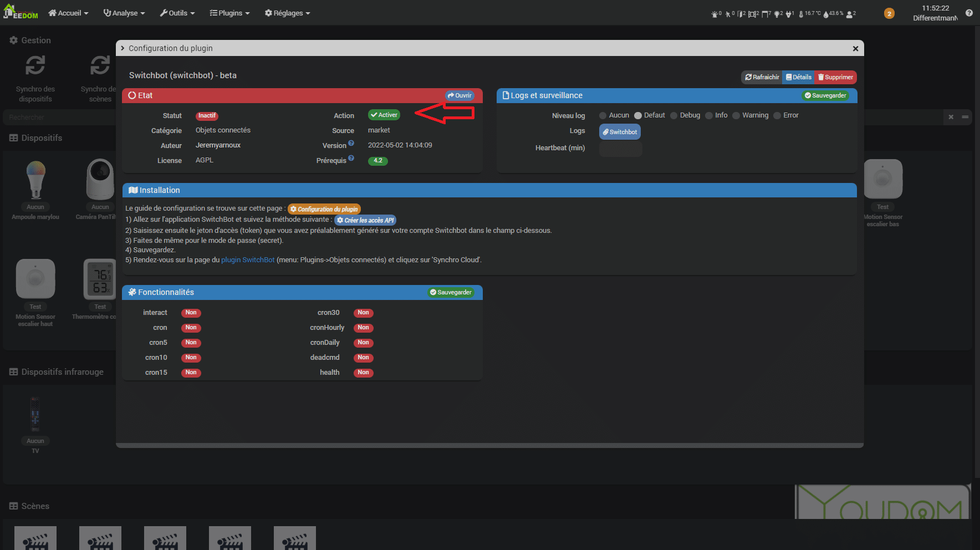Click the Synchro des dispositifs icon
This screenshot has width=980, height=550.
(35, 65)
